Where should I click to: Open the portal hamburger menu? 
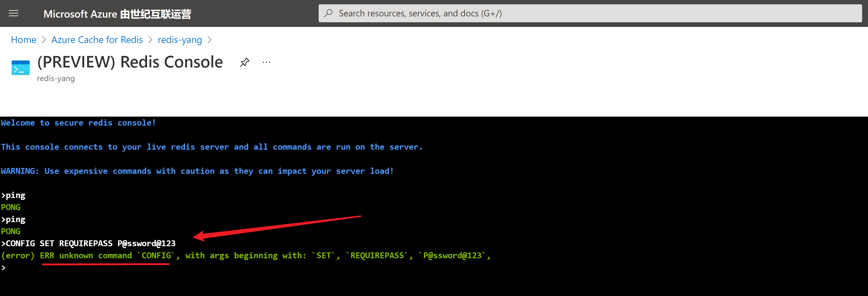click(x=14, y=14)
